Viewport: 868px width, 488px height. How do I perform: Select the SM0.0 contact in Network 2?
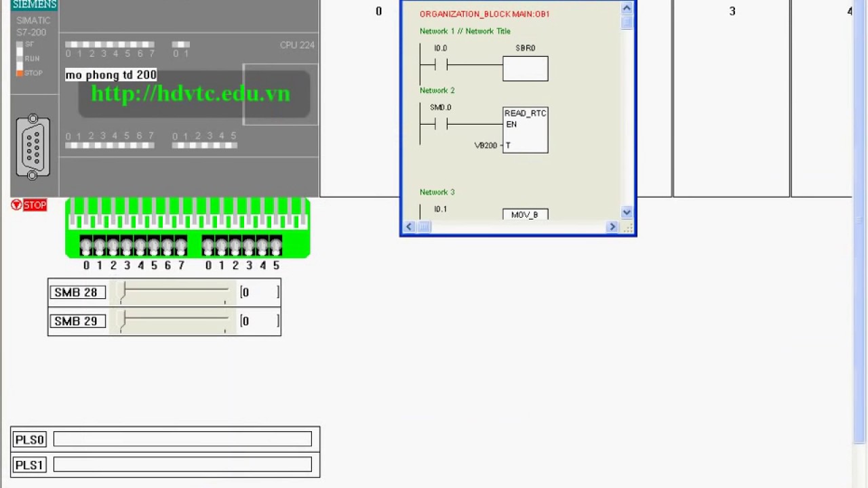click(x=441, y=124)
